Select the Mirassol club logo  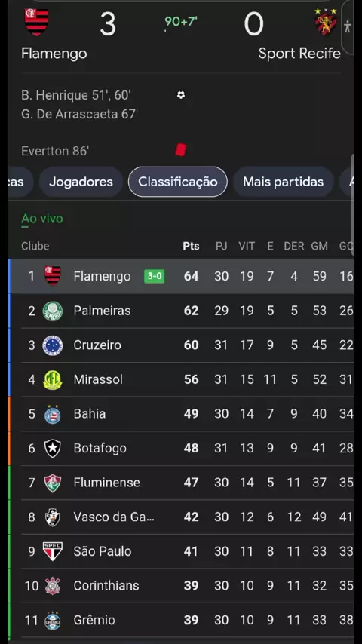coord(53,379)
